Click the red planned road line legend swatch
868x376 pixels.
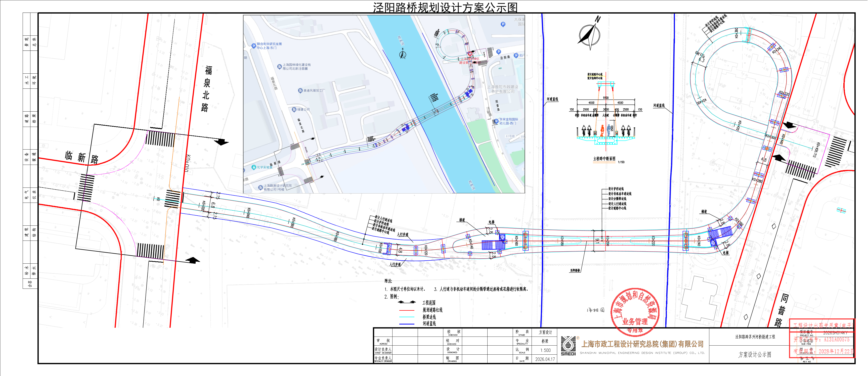pos(407,310)
